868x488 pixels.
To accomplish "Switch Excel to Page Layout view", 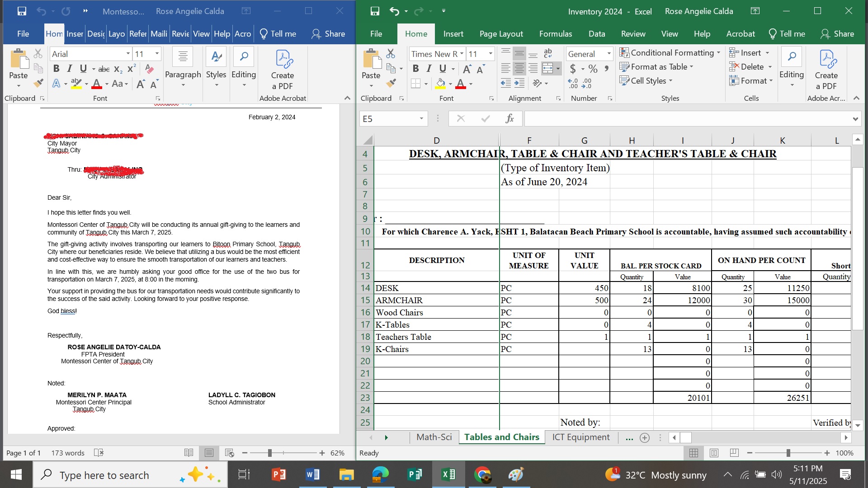I will coord(714,453).
